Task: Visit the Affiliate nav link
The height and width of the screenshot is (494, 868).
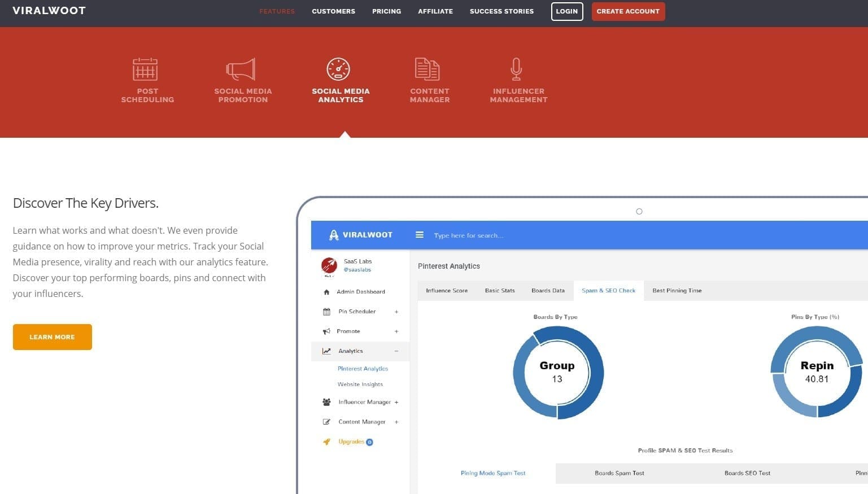Action: [435, 11]
